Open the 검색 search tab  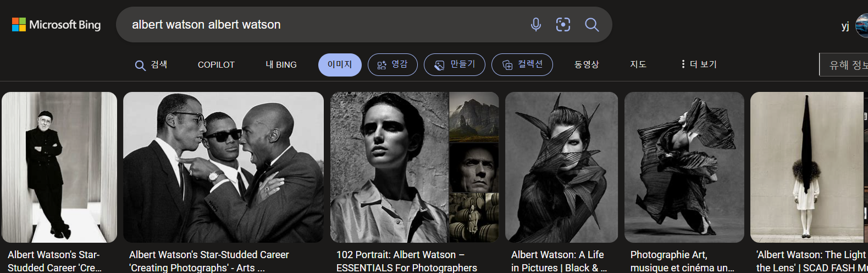[151, 65]
